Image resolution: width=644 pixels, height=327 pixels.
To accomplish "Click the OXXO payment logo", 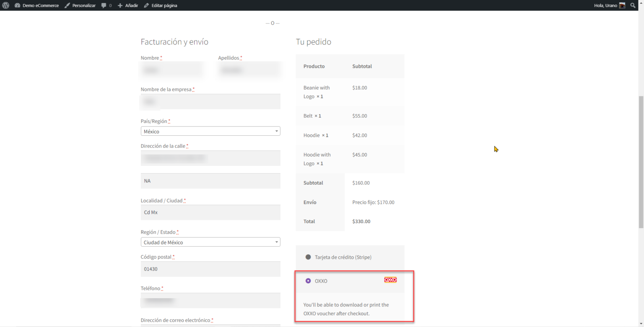I will click(390, 280).
